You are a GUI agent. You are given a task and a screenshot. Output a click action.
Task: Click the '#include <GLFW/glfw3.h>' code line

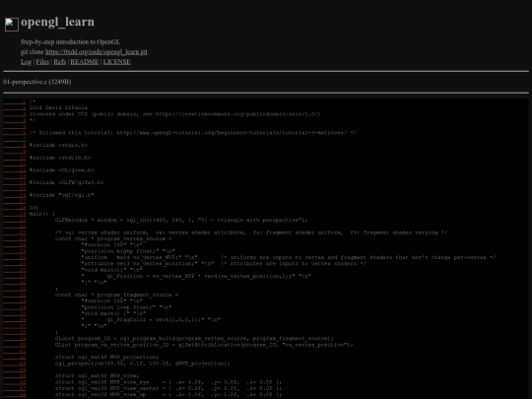[x=67, y=182]
